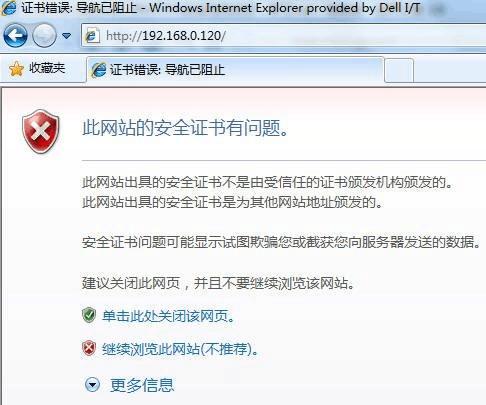
Task: Click the IE logo in title bar
Action: [x=8, y=7]
